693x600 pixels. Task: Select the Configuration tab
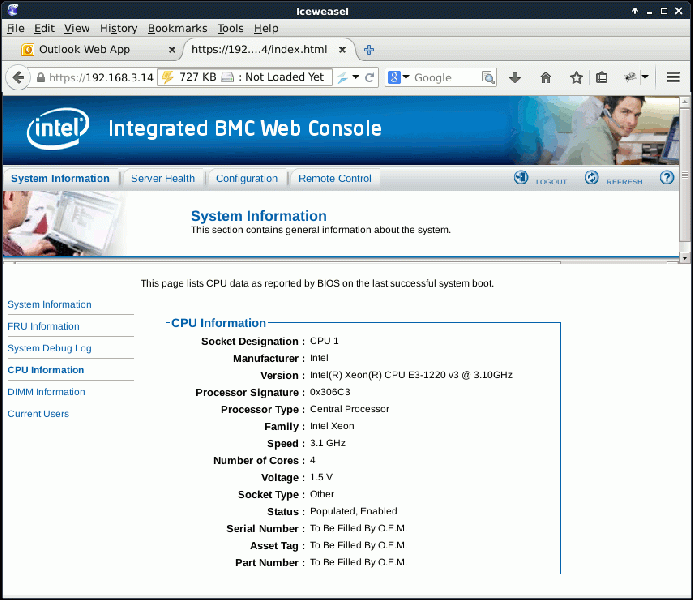coord(247,178)
